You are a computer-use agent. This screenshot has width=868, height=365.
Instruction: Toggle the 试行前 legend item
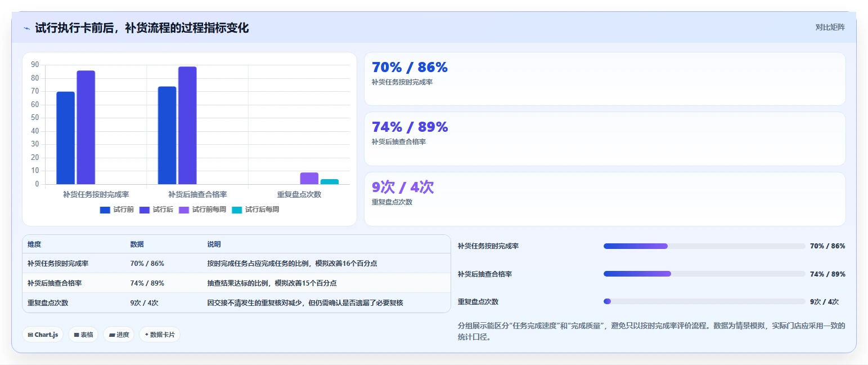(x=116, y=210)
